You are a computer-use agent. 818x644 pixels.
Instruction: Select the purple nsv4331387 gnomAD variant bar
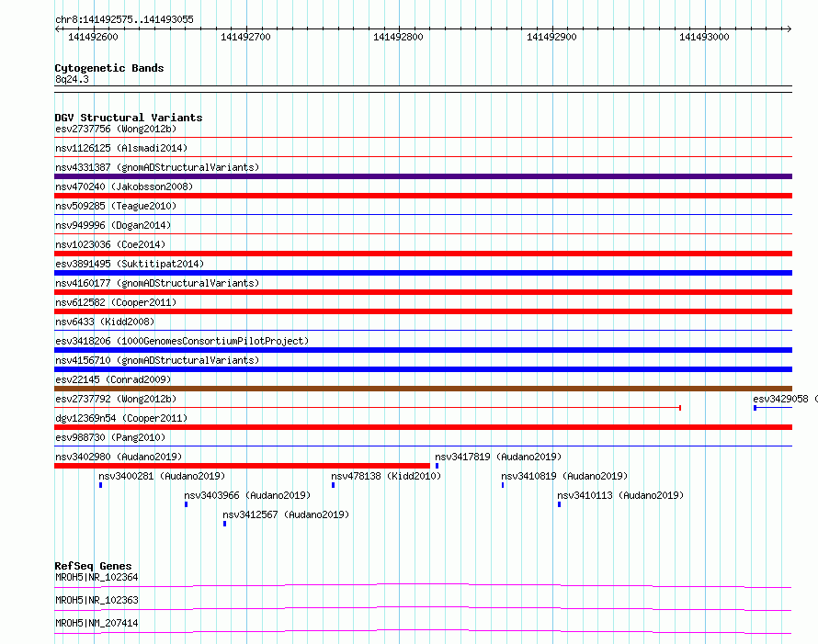[423, 176]
